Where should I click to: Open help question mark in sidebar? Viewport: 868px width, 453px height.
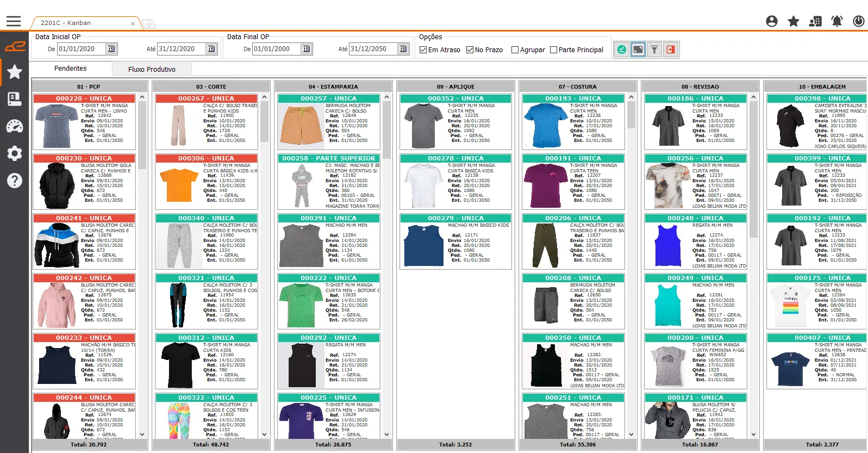pos(15,181)
